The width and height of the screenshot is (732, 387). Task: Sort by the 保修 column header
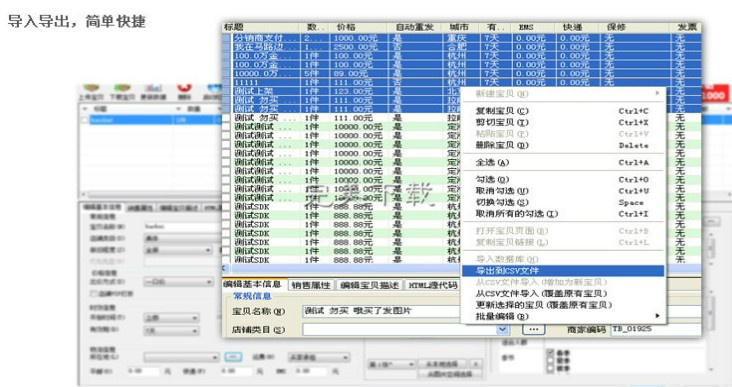634,27
